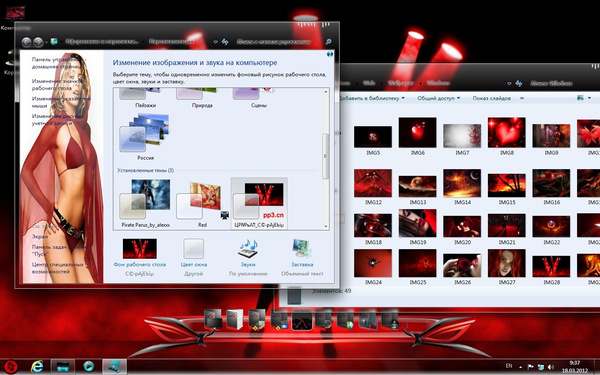This screenshot has width=600, height=375.
Task: Open Изменение значков рабочего стола link
Action: click(57, 84)
